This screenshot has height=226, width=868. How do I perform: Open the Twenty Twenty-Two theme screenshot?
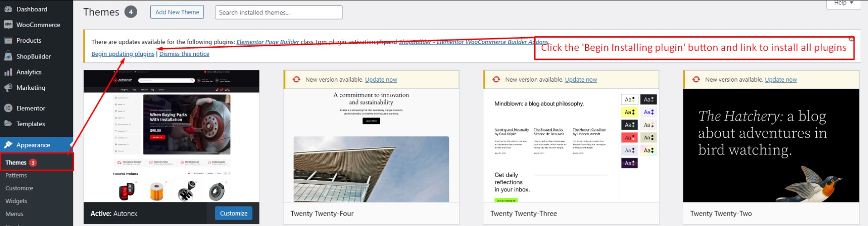point(771,145)
